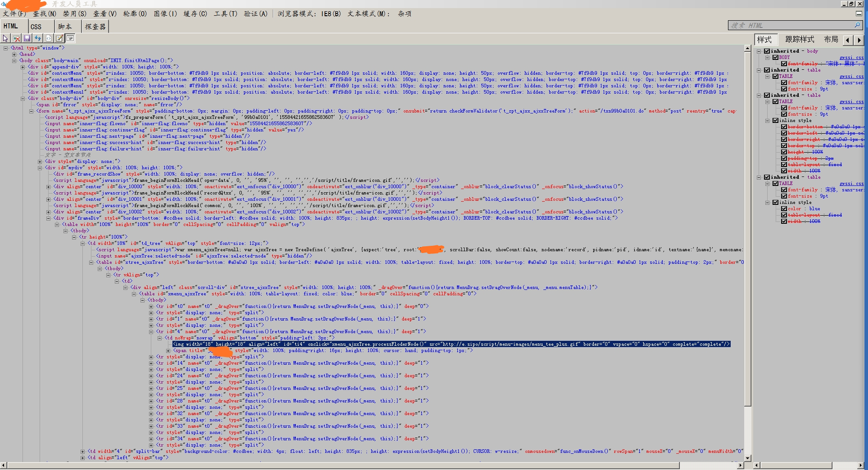Toggle the border-right property checkbox
The width and height of the screenshot is (868, 470).
784,139
